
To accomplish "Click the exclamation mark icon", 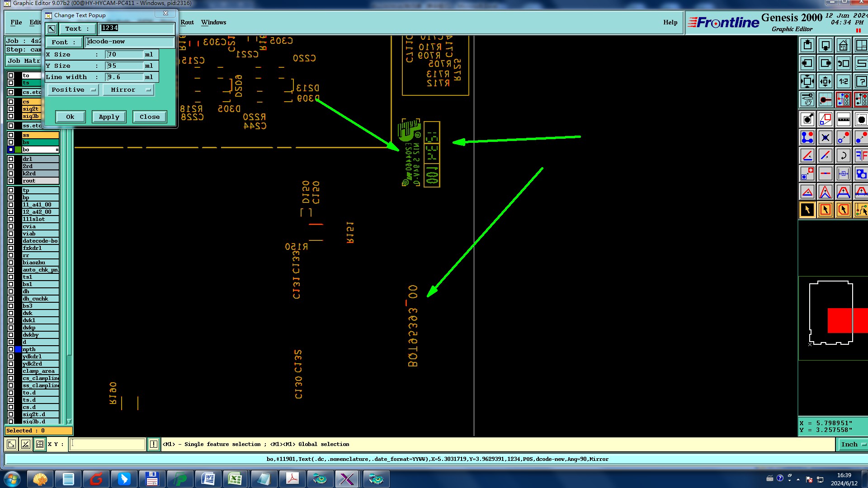I will tap(154, 444).
